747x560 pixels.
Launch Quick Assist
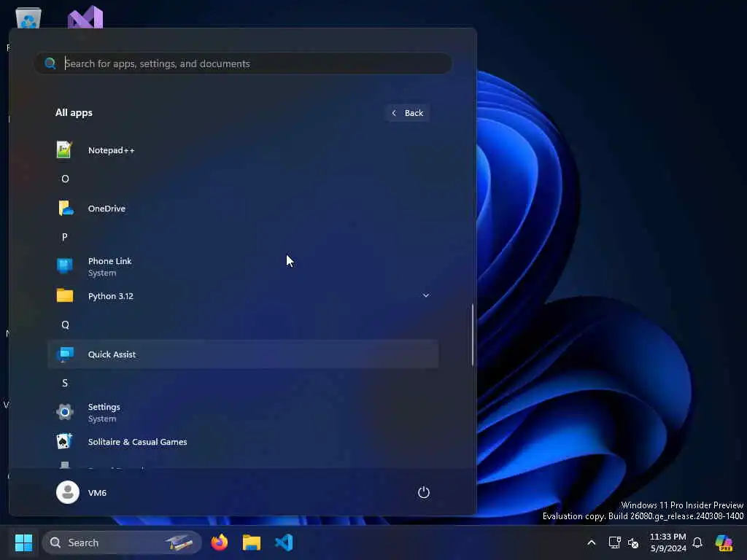pos(243,354)
